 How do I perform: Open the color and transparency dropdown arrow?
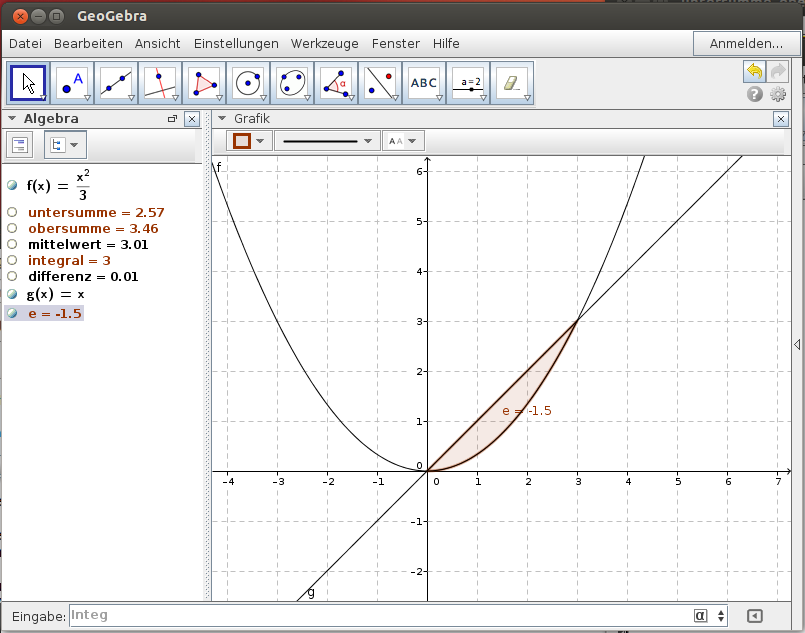[260, 141]
